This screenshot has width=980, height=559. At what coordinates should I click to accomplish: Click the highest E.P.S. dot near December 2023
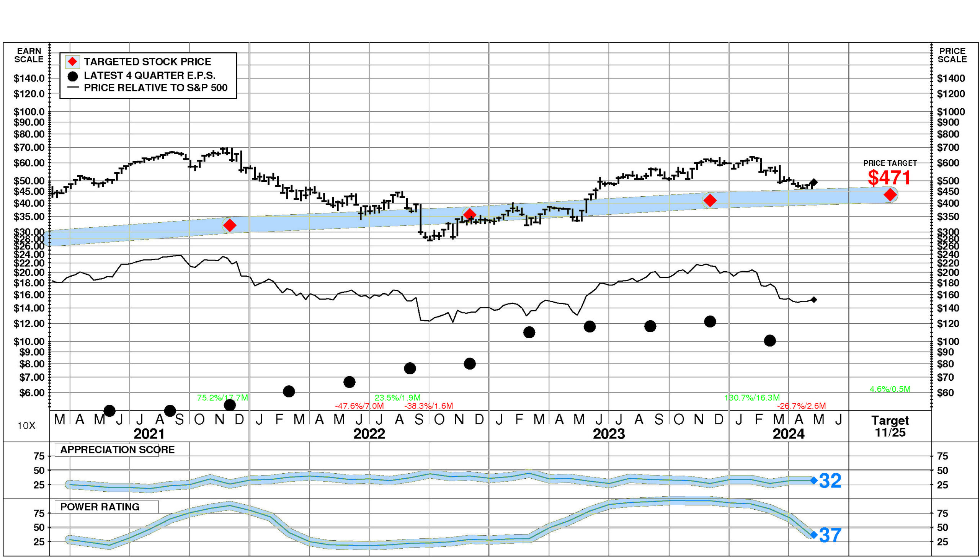click(710, 322)
